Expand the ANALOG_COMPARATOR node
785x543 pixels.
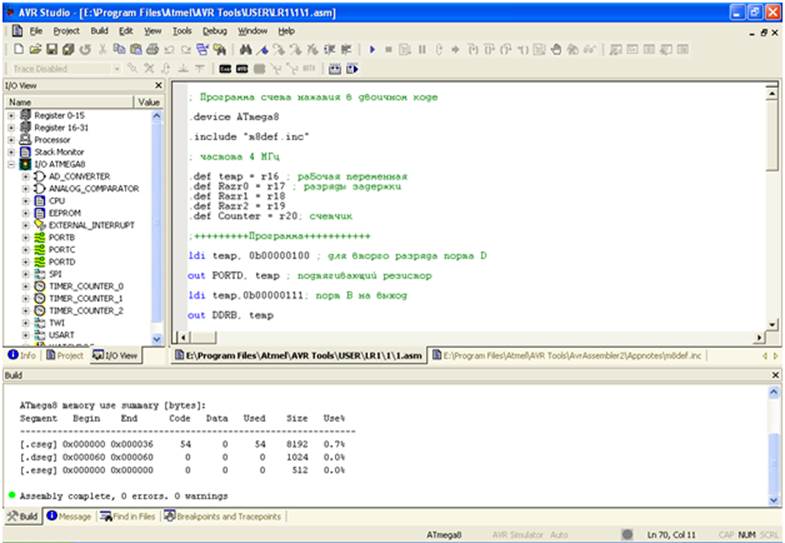(26, 189)
